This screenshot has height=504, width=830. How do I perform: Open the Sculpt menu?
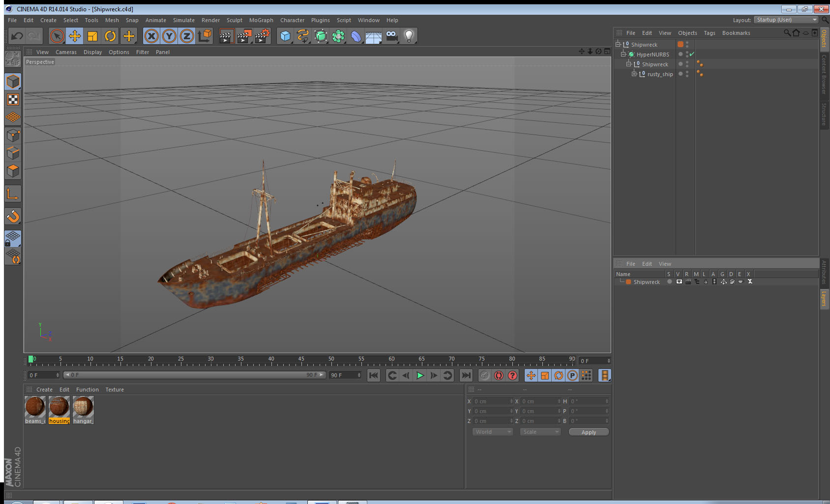coord(235,20)
